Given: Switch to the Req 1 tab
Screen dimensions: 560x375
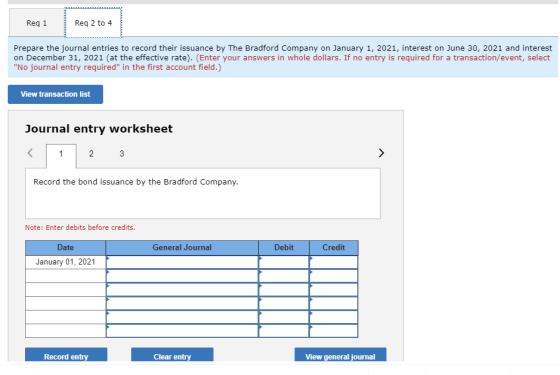Looking at the screenshot, I should tap(36, 23).
